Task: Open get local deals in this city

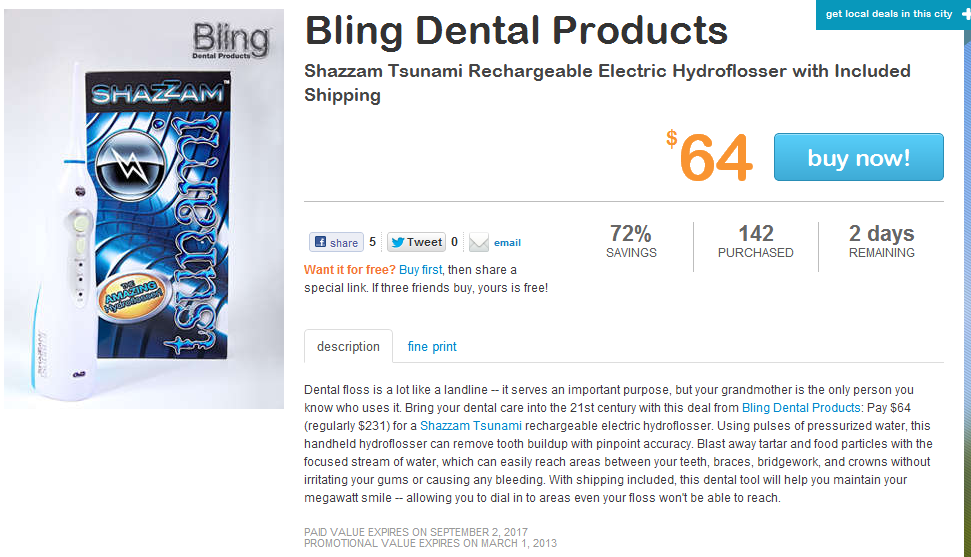Action: pyautogui.click(x=889, y=14)
